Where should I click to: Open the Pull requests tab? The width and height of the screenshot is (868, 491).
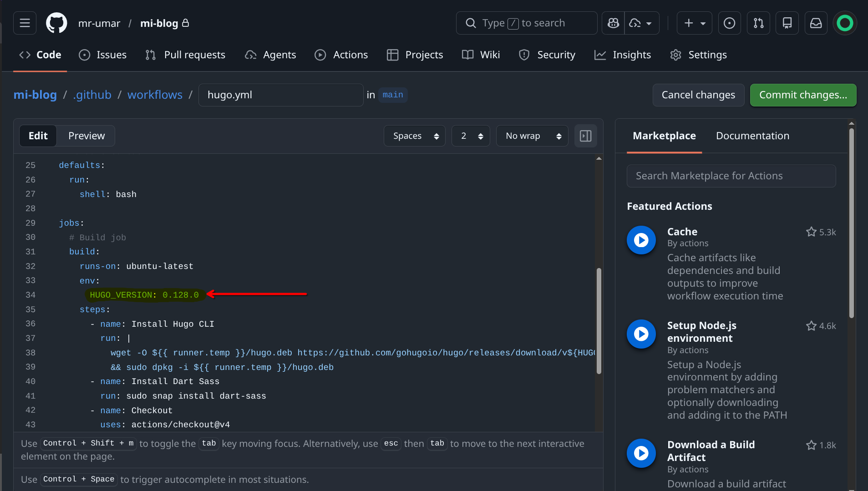tap(185, 55)
